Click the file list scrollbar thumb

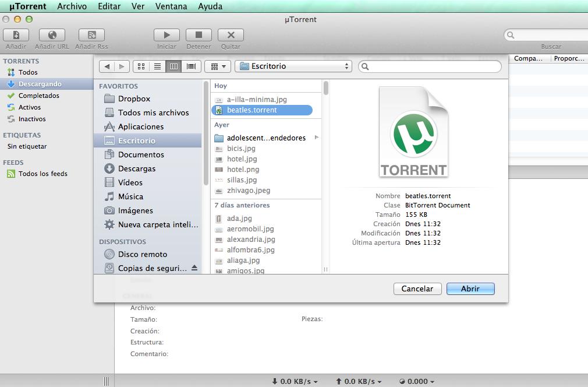(326, 89)
